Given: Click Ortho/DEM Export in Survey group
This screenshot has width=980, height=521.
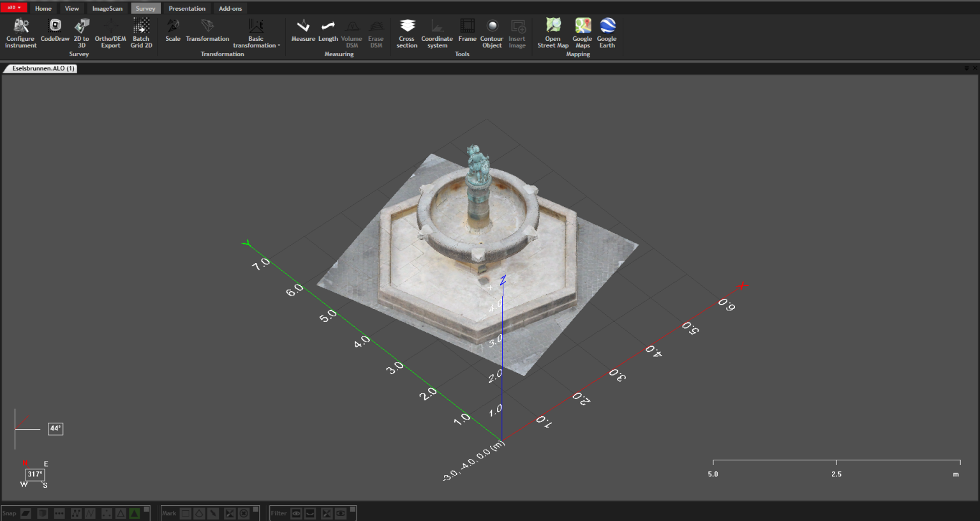Looking at the screenshot, I should click(110, 32).
